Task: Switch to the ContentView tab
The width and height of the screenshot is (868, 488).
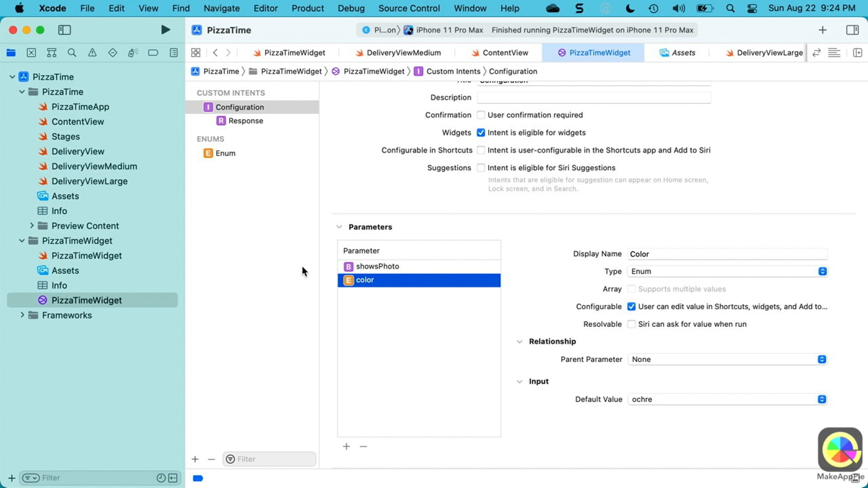Action: 499,53
